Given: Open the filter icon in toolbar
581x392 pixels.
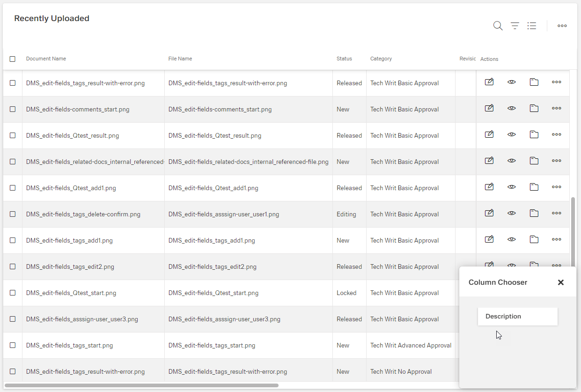Looking at the screenshot, I should pos(515,26).
